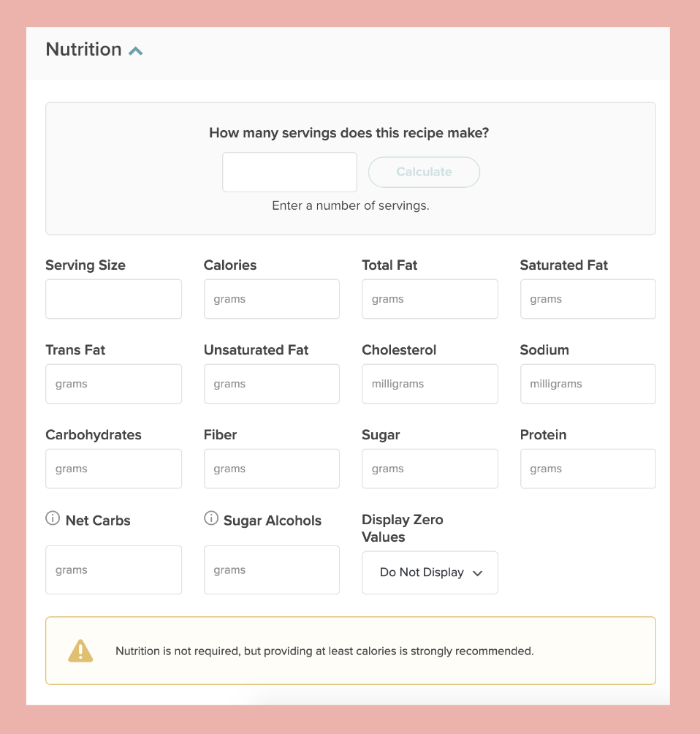This screenshot has height=734, width=700.
Task: Click the warning triangle icon
Action: (80, 651)
